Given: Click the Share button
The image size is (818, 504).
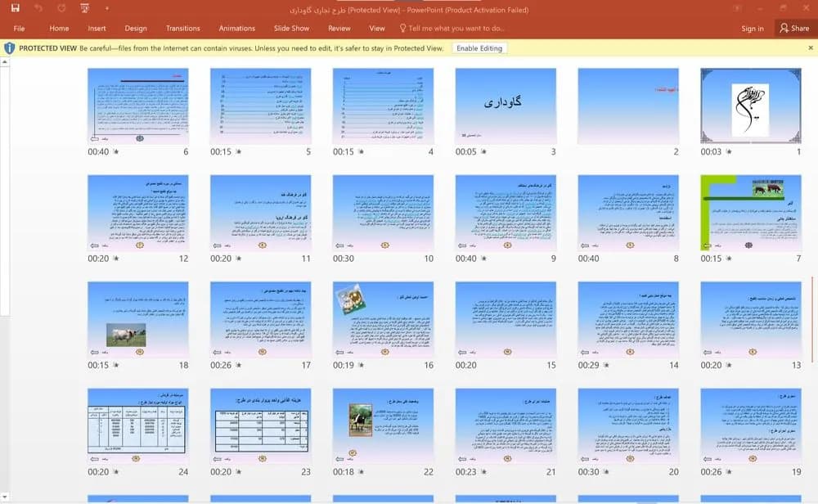Looking at the screenshot, I should click(794, 28).
